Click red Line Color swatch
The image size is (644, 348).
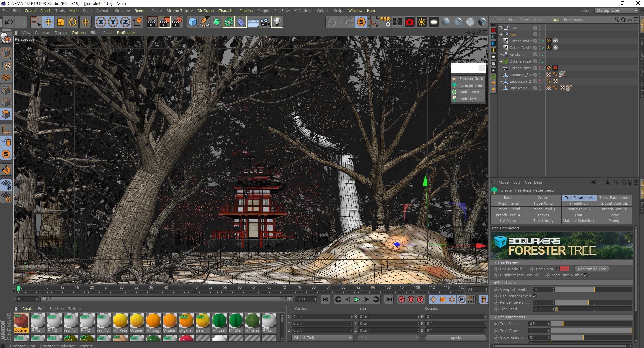tap(564, 269)
